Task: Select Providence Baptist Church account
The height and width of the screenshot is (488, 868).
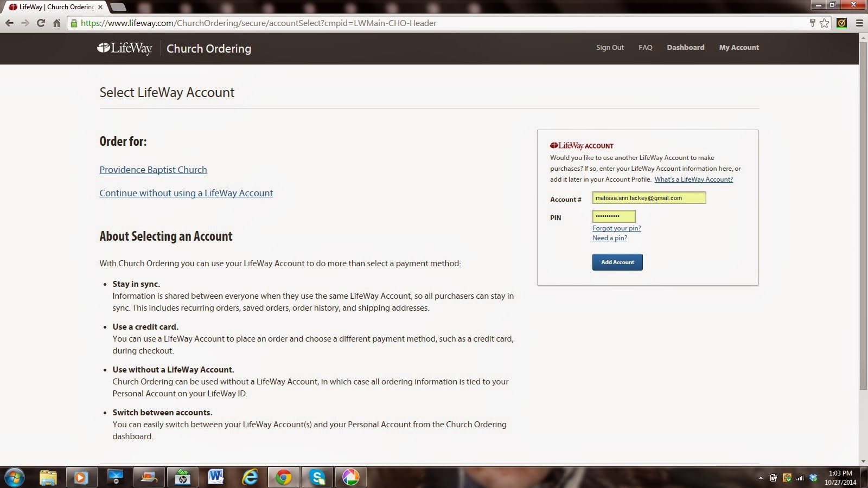Action: click(153, 170)
